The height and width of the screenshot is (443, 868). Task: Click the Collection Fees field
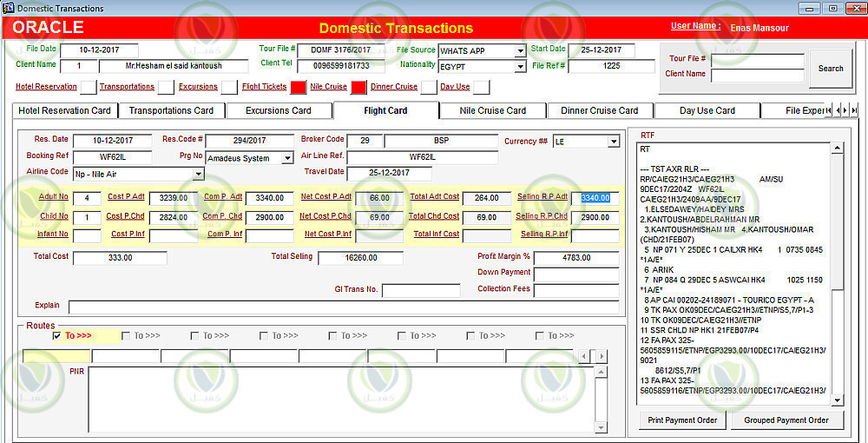pyautogui.click(x=576, y=291)
